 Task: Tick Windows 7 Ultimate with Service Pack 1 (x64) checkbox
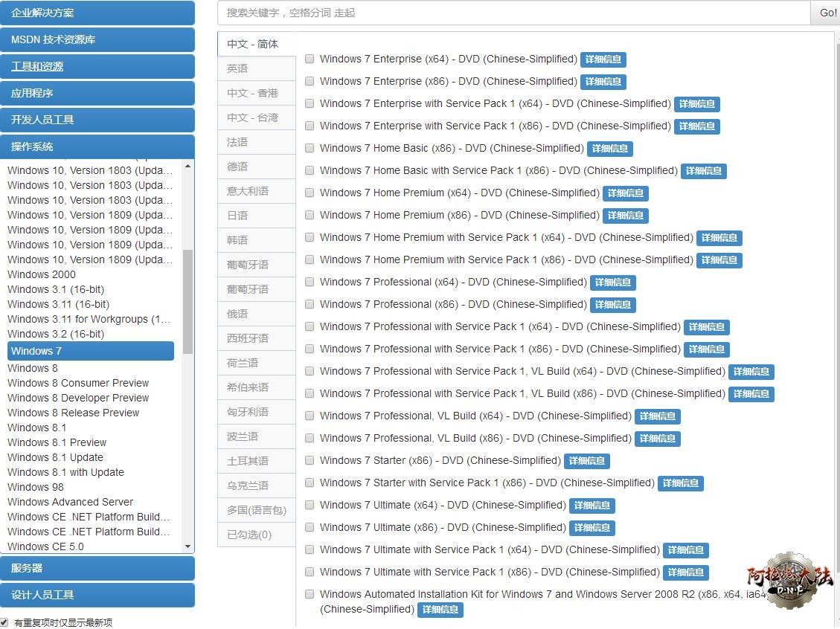(x=310, y=549)
